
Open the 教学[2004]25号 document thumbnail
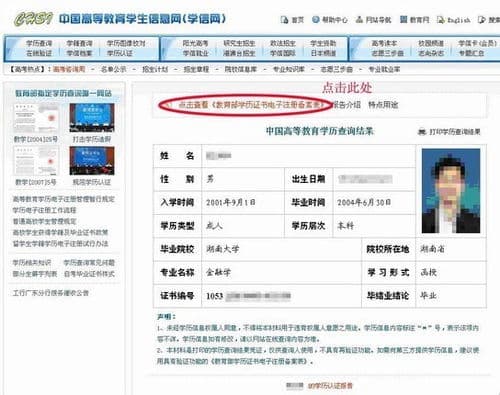pyautogui.click(x=36, y=118)
